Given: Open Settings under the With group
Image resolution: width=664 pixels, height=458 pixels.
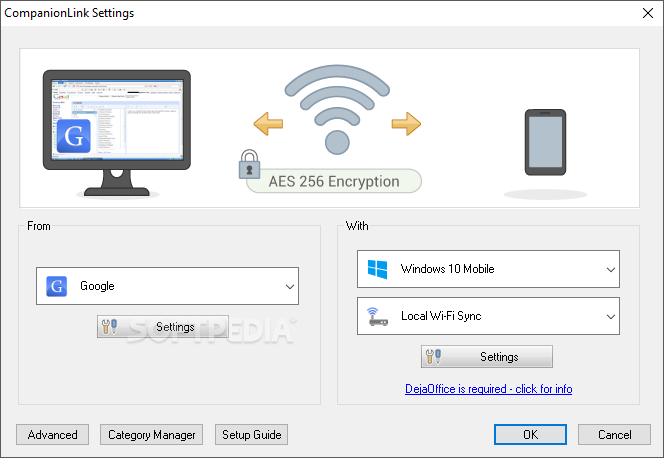Looking at the screenshot, I should point(487,357).
